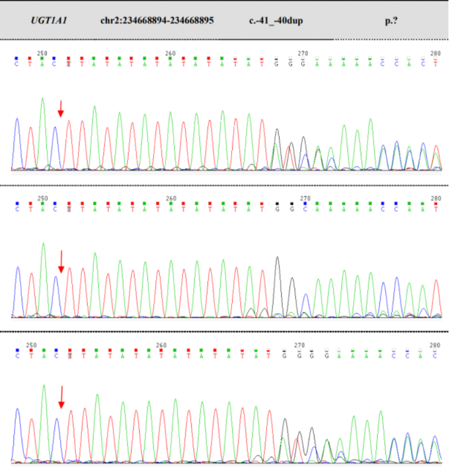
Task: Select the highlighted T base in bottom chromatogram
Action: (70, 356)
